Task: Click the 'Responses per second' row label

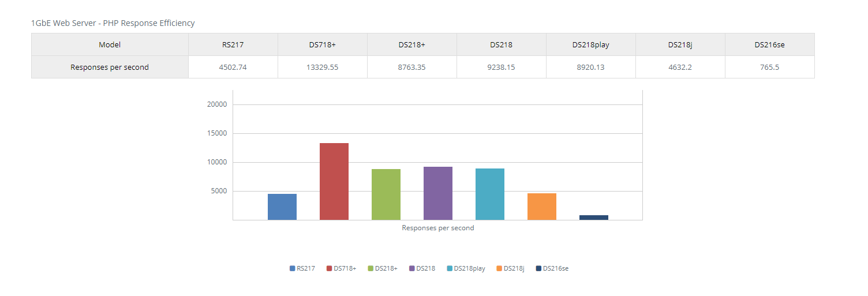Action: 110,67
